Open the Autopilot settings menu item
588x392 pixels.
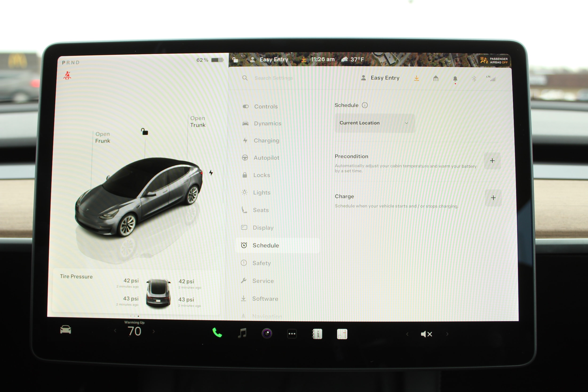click(x=266, y=158)
